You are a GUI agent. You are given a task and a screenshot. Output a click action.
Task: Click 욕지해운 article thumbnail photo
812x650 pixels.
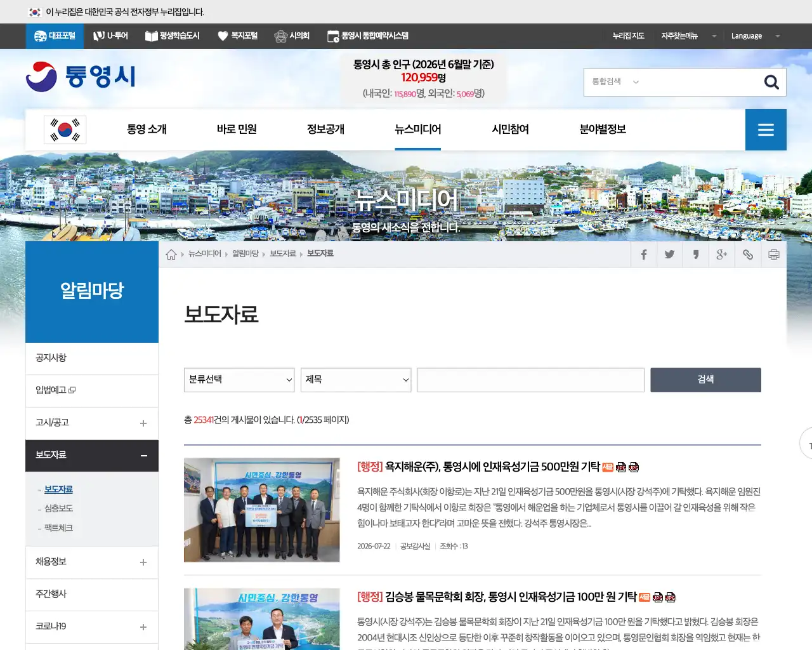coord(262,510)
